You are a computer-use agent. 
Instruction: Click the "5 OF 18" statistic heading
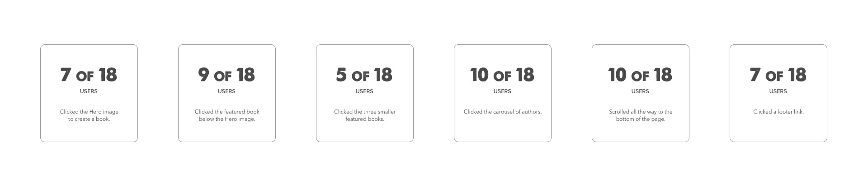[x=364, y=75]
